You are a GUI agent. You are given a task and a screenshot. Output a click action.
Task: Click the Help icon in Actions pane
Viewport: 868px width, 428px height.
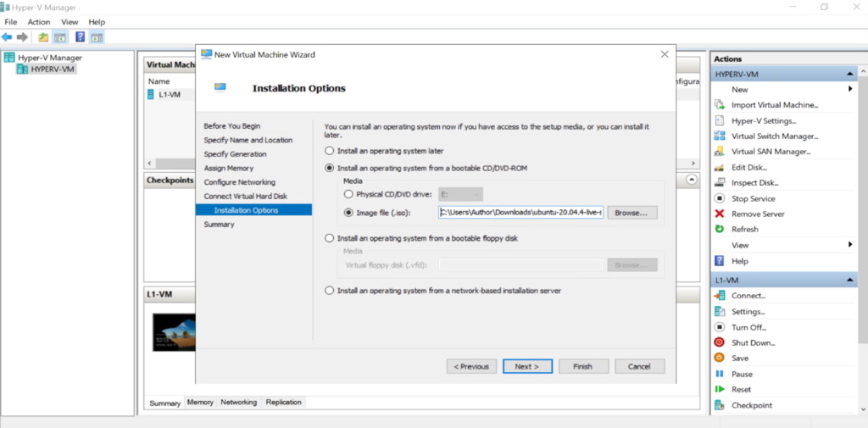(720, 261)
